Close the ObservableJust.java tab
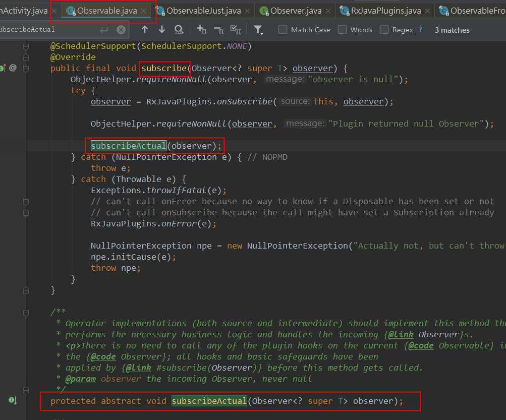 click(x=248, y=11)
